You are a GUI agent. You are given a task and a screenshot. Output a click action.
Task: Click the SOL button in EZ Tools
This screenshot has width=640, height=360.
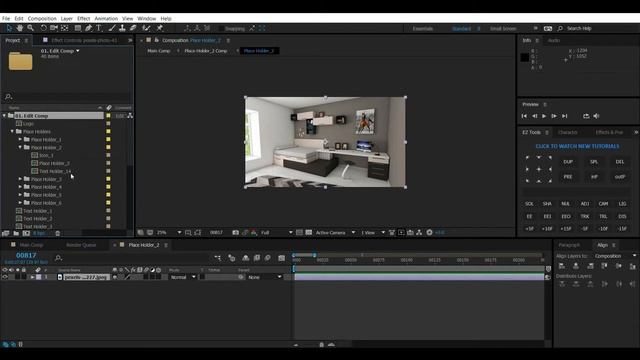[529, 204]
